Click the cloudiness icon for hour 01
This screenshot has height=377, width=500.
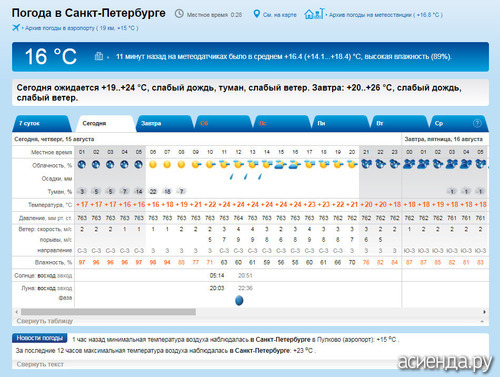pyautogui.click(x=82, y=164)
